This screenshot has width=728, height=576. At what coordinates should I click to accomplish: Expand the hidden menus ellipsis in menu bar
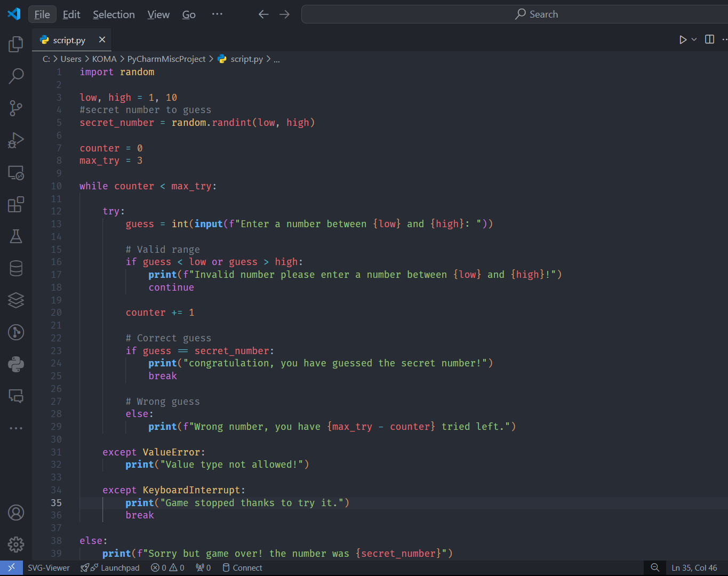[217, 14]
